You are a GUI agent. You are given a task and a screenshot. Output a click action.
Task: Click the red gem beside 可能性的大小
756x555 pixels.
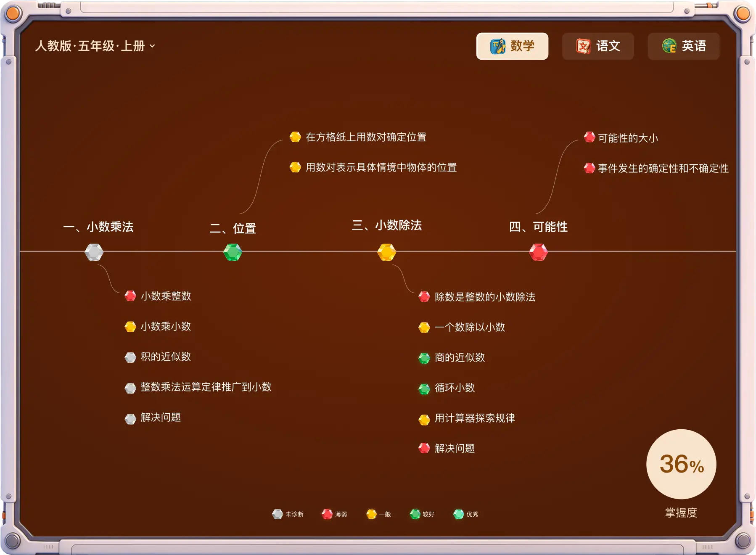coord(589,137)
